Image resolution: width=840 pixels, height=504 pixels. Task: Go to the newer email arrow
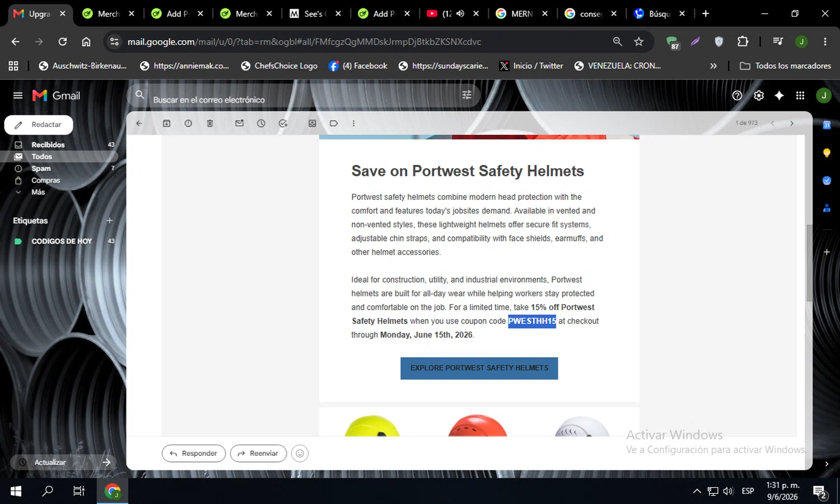click(772, 123)
